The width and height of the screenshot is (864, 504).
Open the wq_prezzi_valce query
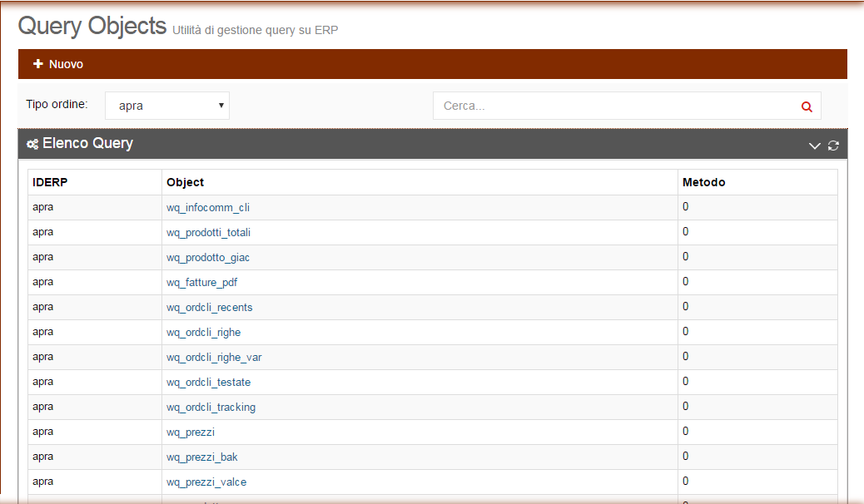(x=206, y=482)
